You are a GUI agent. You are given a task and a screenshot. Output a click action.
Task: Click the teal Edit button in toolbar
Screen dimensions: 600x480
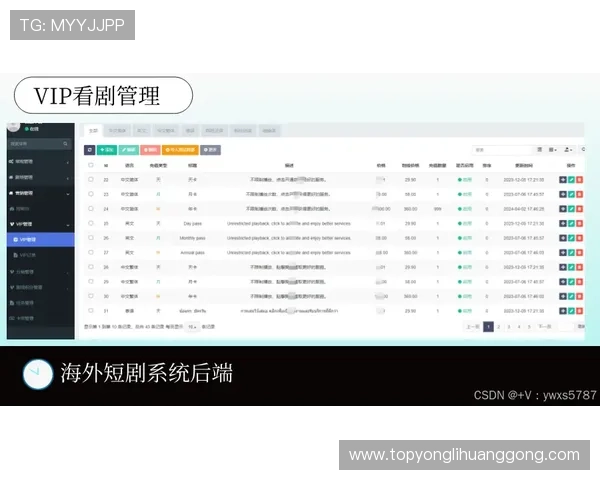coord(129,150)
